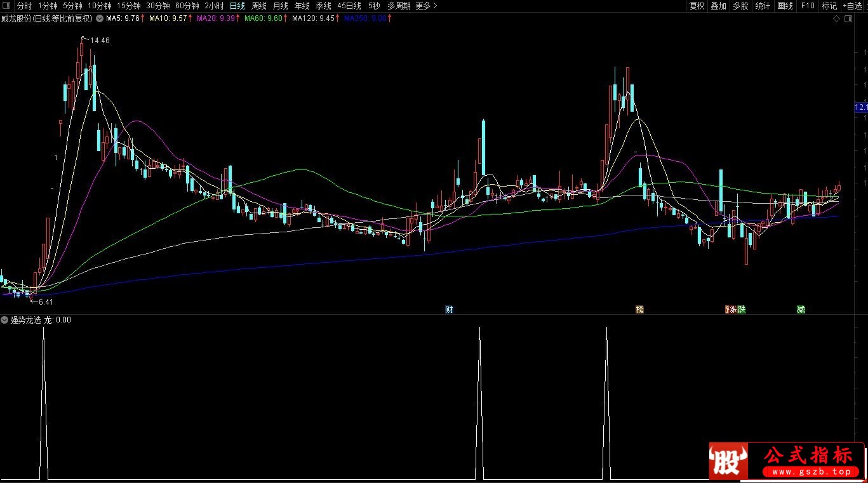Screen dimensions: 868x483
Task: Click the 强势龙选 indicator name
Action: coord(25,320)
